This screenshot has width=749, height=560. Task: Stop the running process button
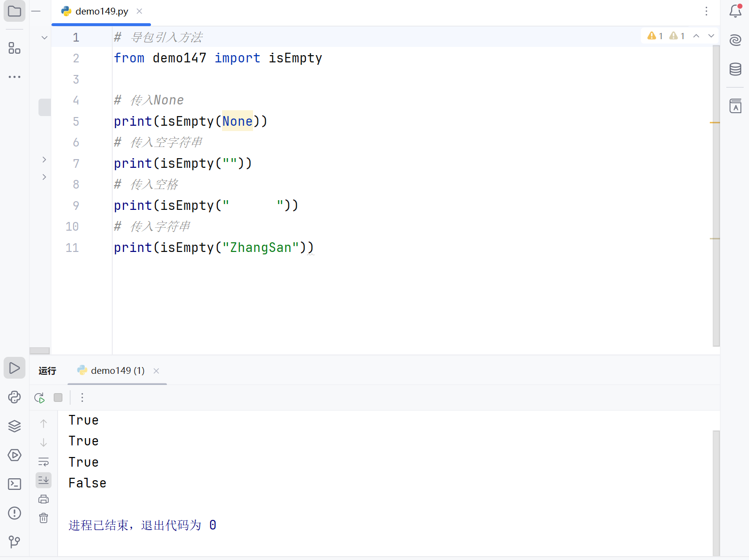pos(58,398)
